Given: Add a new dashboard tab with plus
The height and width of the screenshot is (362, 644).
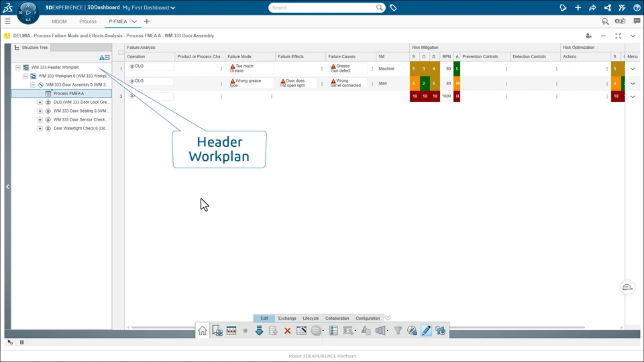Looking at the screenshot, I should 147,21.
